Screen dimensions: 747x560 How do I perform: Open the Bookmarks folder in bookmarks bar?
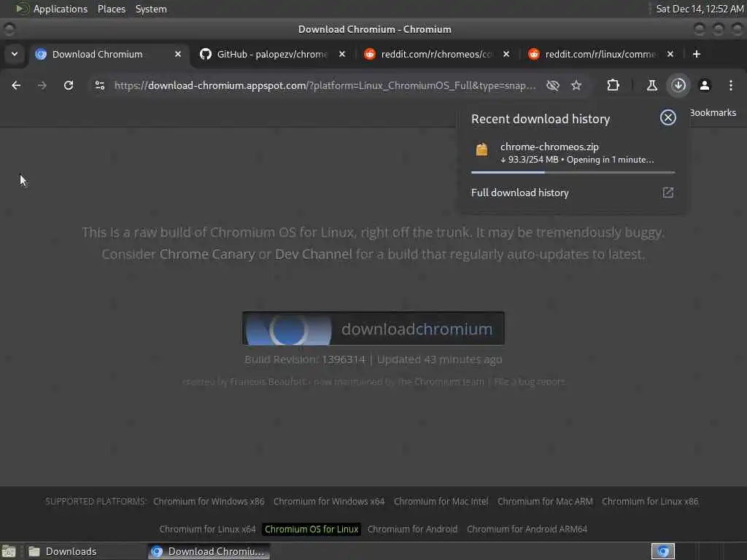pyautogui.click(x=713, y=113)
